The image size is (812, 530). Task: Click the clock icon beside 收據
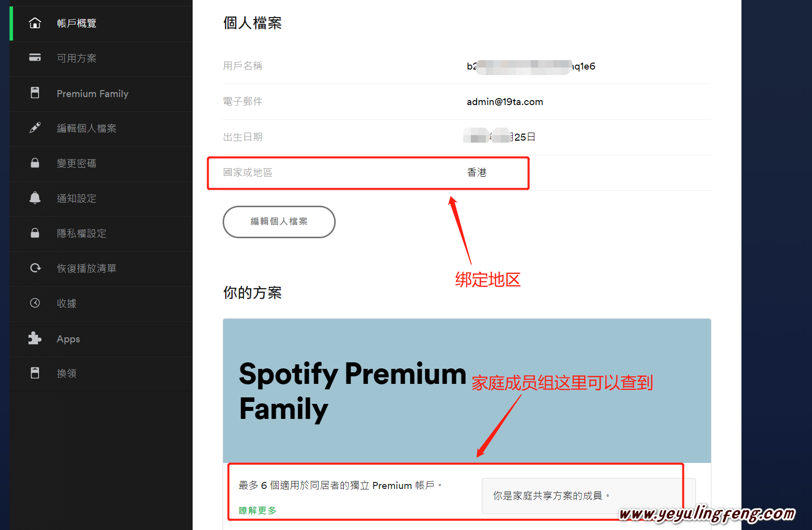[x=35, y=303]
